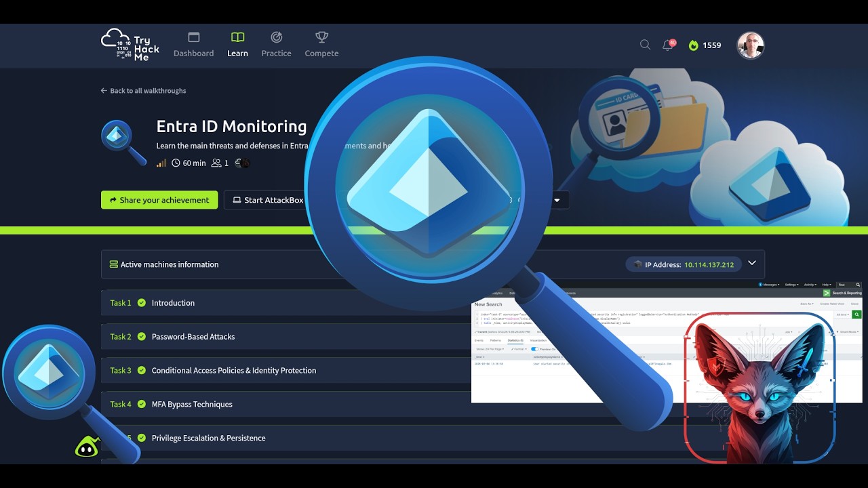The width and height of the screenshot is (868, 488).
Task: Click Start AttackBox button
Action: pos(267,200)
